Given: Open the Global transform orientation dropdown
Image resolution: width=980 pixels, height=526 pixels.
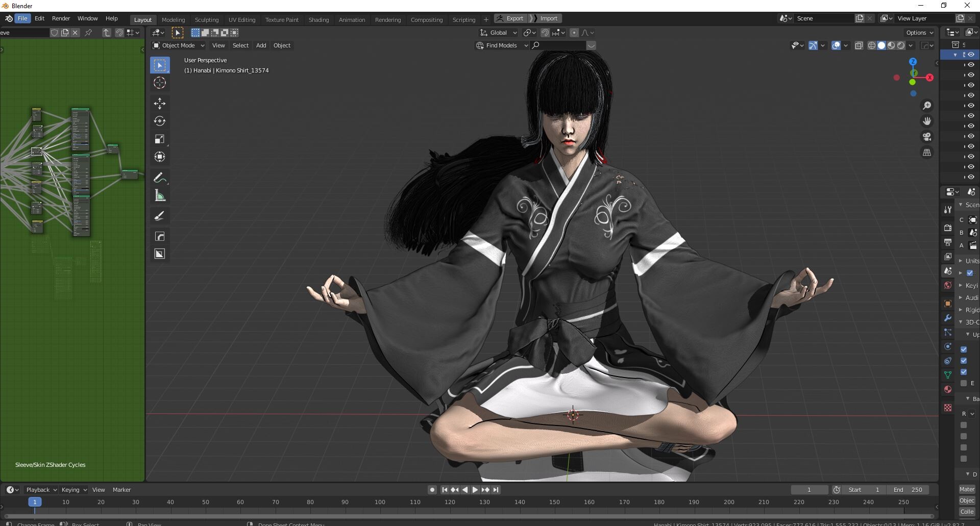Looking at the screenshot, I should 499,33.
